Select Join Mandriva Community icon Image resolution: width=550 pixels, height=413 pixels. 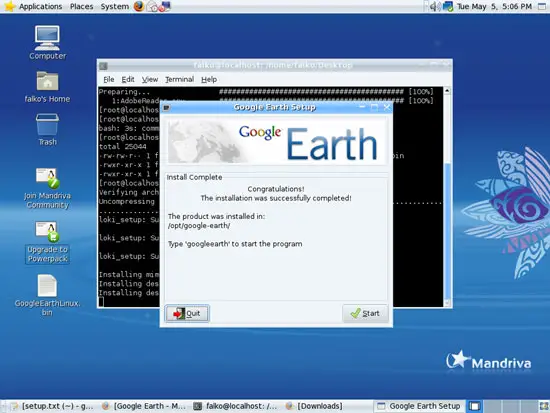pos(47,188)
